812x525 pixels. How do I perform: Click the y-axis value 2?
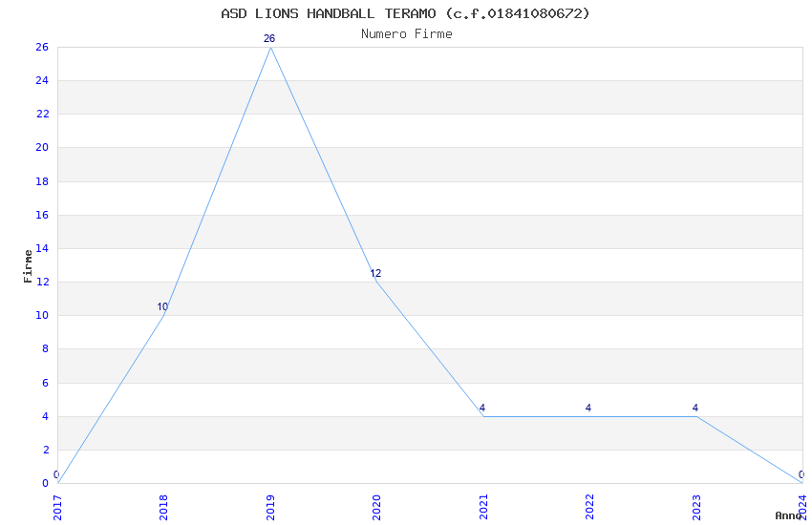[x=46, y=450]
